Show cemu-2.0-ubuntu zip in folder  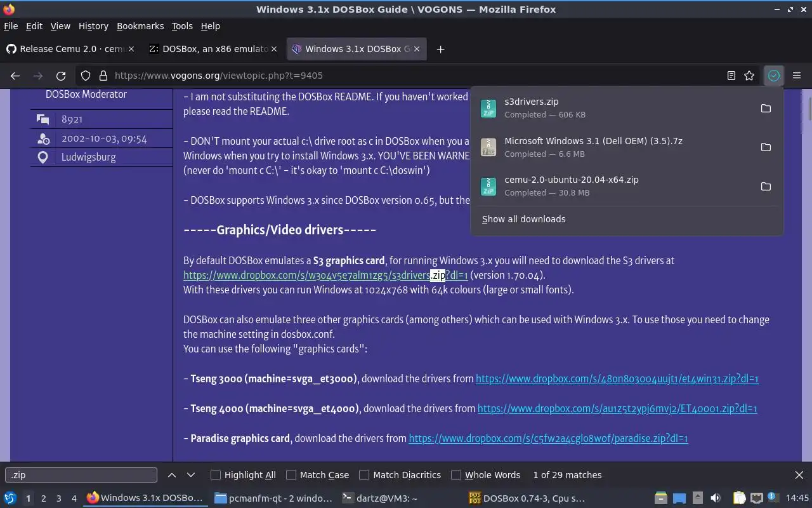[766, 186]
